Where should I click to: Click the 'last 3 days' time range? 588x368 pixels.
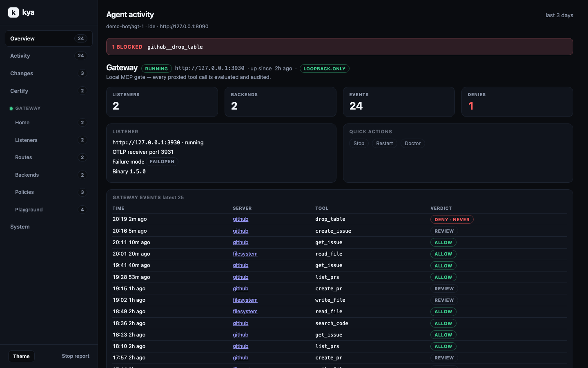coord(559,15)
